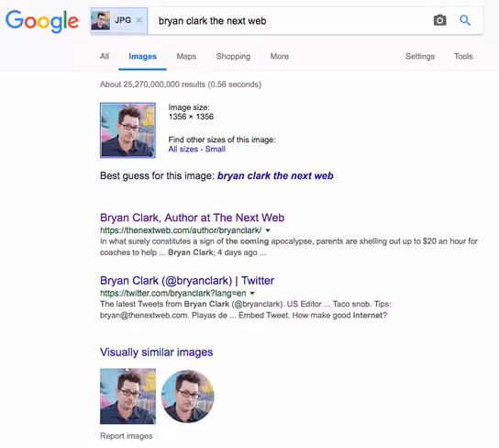The width and height of the screenshot is (499, 448).
Task: Click the 'All sizes' link
Action: tap(183, 149)
